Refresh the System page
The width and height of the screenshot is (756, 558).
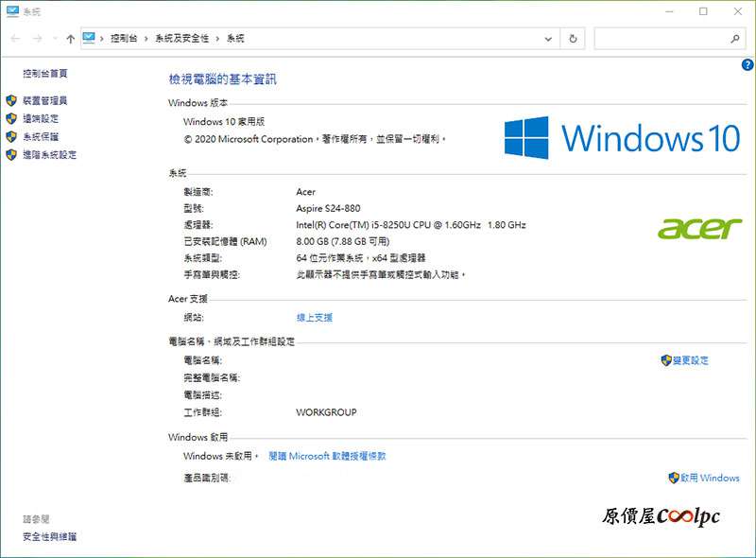(x=573, y=39)
